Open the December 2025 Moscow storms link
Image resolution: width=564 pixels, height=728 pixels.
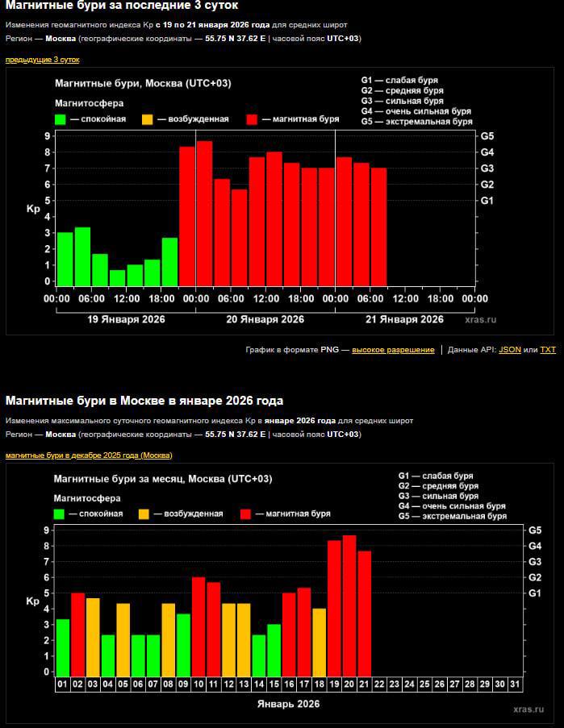(89, 456)
